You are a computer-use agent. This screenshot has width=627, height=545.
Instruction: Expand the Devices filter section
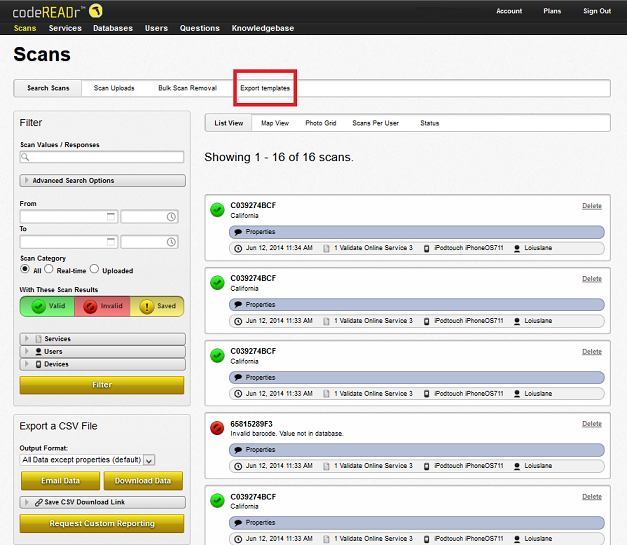click(102, 364)
